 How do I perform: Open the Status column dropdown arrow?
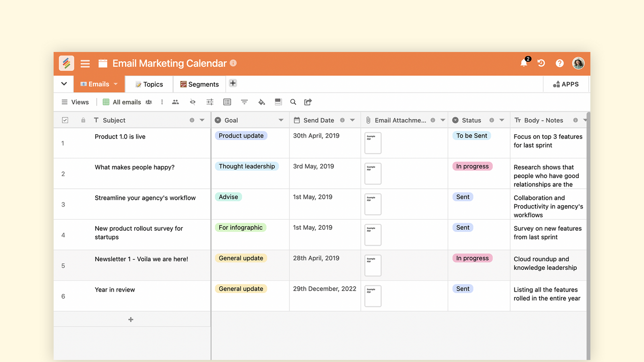501,120
